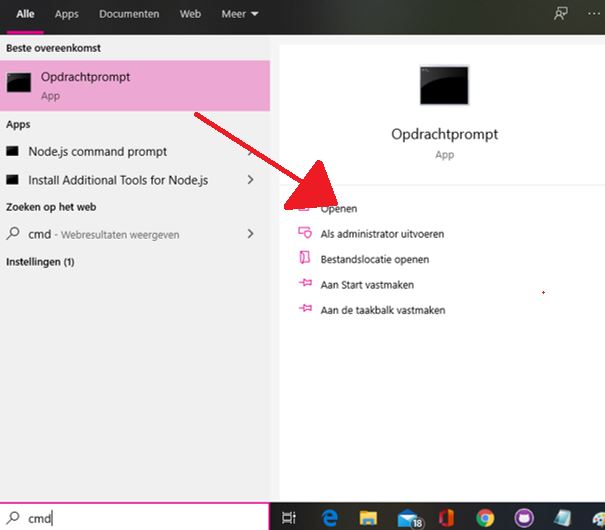Open File Explorer from the taskbar
Image resolution: width=605 pixels, height=530 pixels.
[x=368, y=517]
